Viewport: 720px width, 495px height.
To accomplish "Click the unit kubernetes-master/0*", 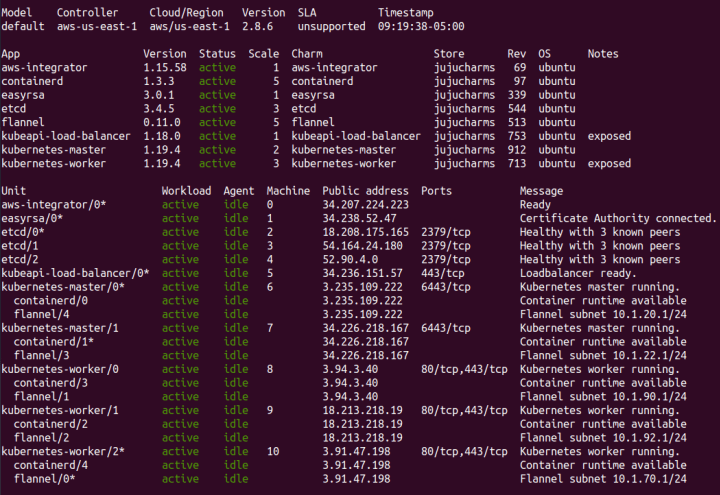I will click(63, 287).
